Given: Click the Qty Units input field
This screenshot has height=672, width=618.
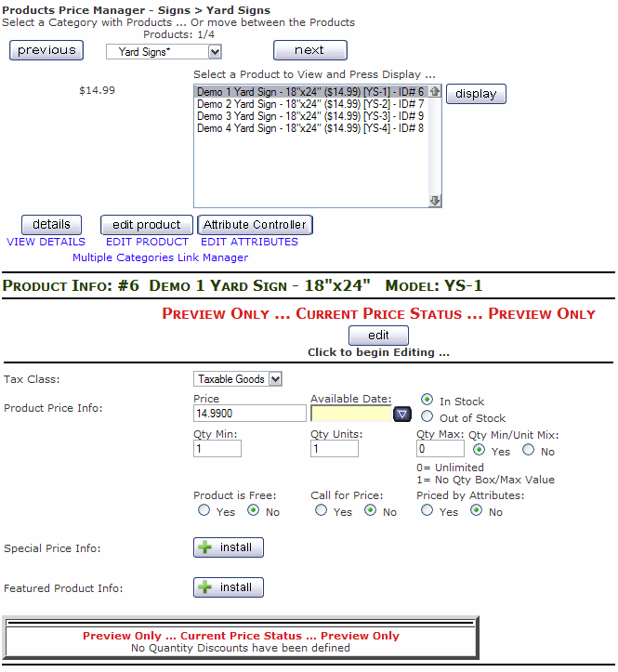Looking at the screenshot, I should pos(335,449).
